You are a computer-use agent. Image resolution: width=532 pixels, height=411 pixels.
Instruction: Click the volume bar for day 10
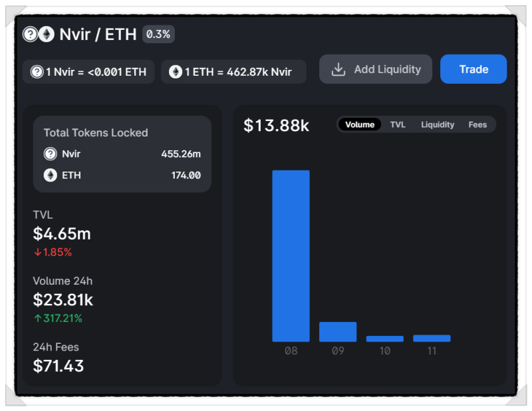385,339
